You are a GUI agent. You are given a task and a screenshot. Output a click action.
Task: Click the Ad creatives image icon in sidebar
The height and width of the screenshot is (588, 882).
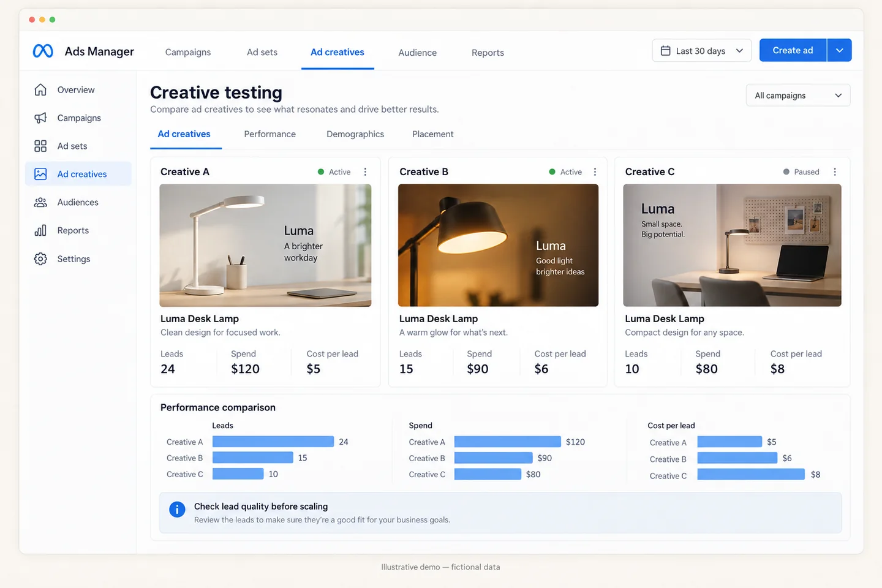[x=40, y=174]
